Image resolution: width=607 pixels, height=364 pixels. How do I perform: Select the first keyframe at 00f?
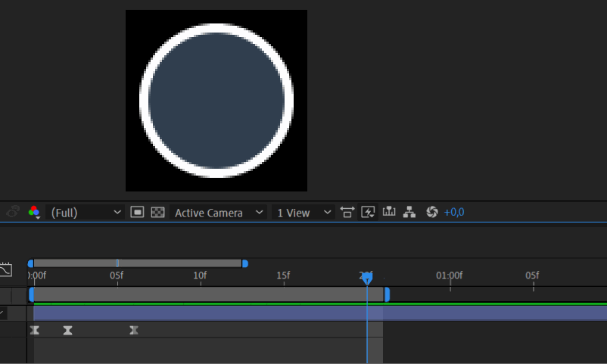click(34, 330)
